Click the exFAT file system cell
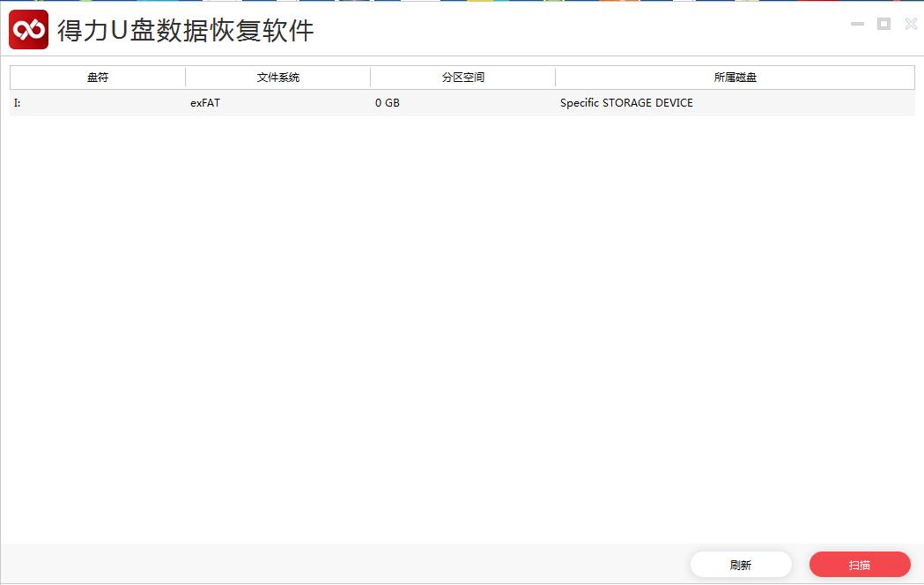 click(204, 102)
